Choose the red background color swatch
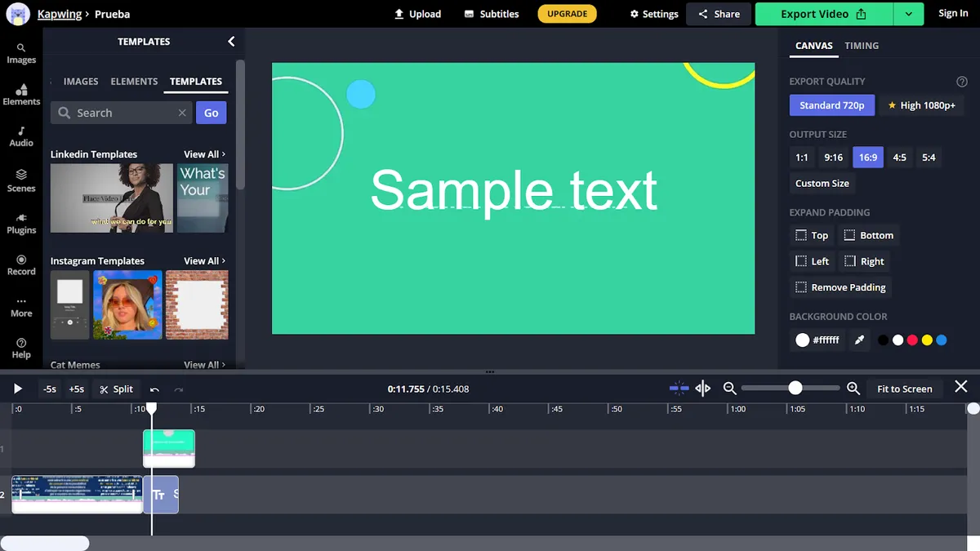The height and width of the screenshot is (551, 980). (912, 340)
